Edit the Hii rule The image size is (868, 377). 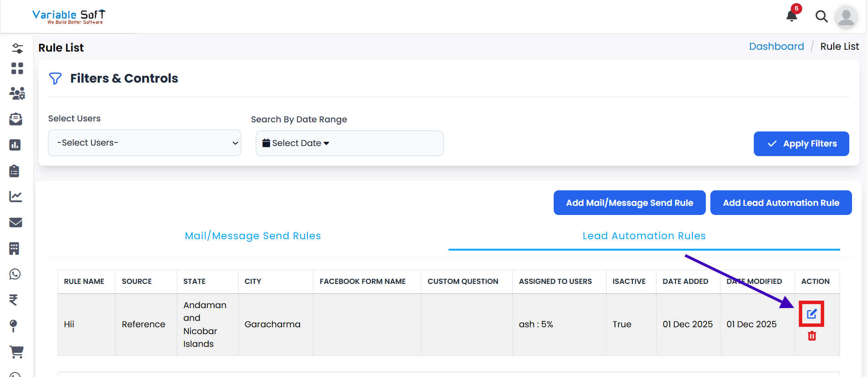point(811,314)
